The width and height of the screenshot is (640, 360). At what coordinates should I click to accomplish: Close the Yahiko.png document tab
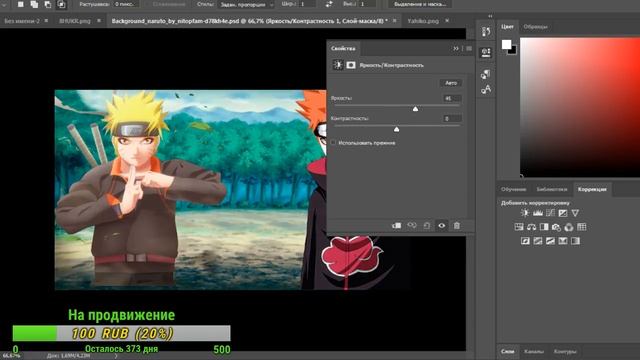coord(447,20)
